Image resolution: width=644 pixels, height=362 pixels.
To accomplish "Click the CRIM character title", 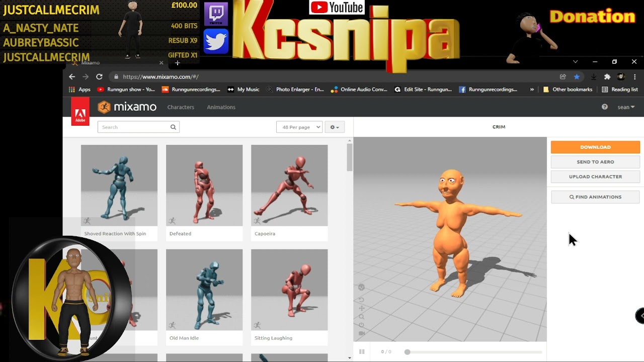I will point(499,127).
